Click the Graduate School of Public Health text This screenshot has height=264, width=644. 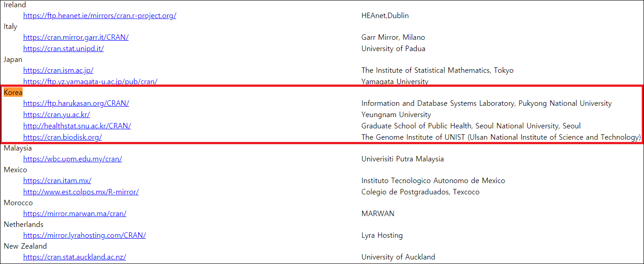(471, 126)
